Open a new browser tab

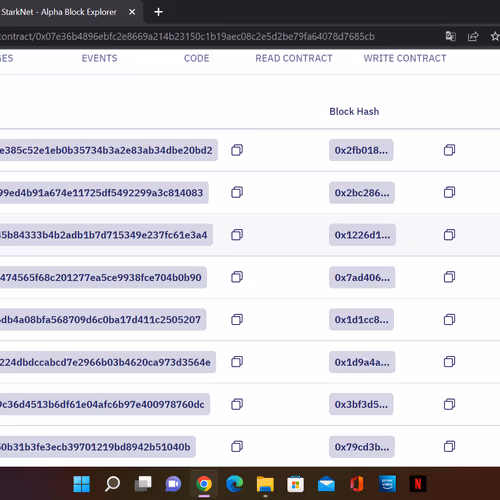[158, 12]
